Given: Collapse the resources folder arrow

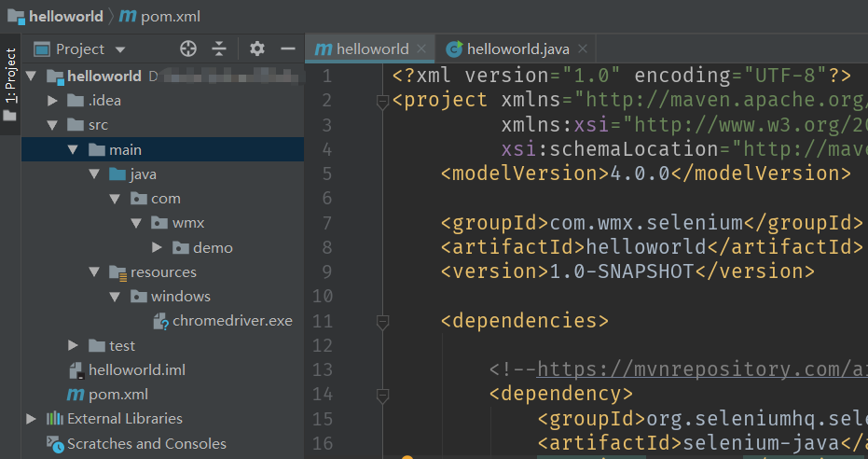Looking at the screenshot, I should point(94,271).
